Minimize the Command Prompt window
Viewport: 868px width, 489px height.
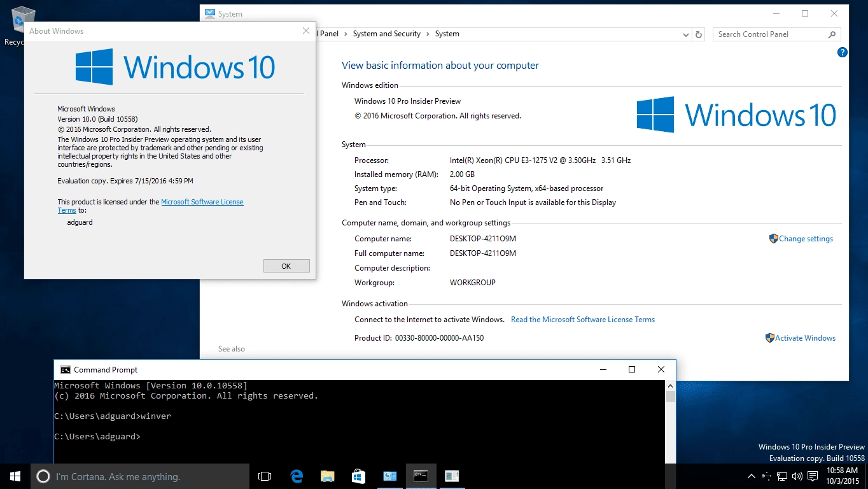[603, 369]
